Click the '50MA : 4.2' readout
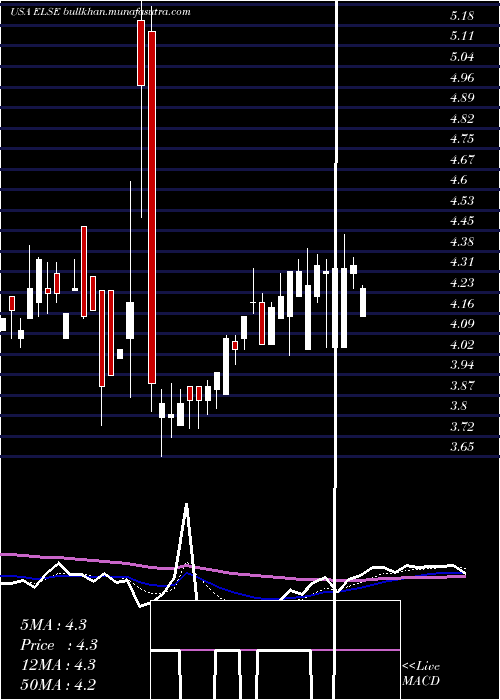 pos(58,685)
